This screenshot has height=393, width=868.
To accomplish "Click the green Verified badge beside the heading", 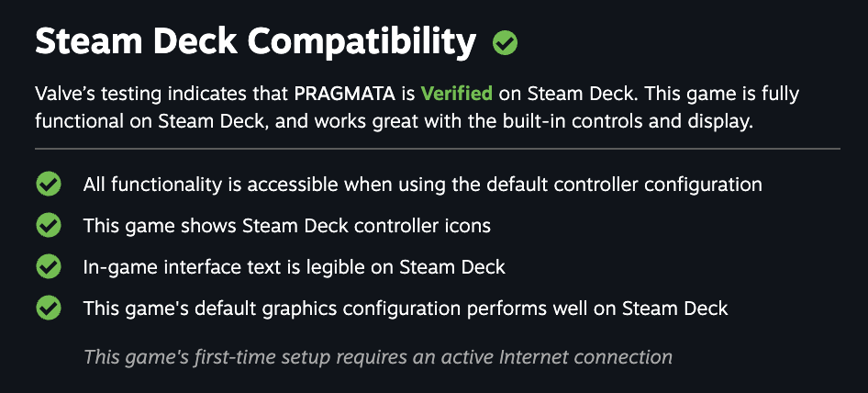I will (x=505, y=42).
